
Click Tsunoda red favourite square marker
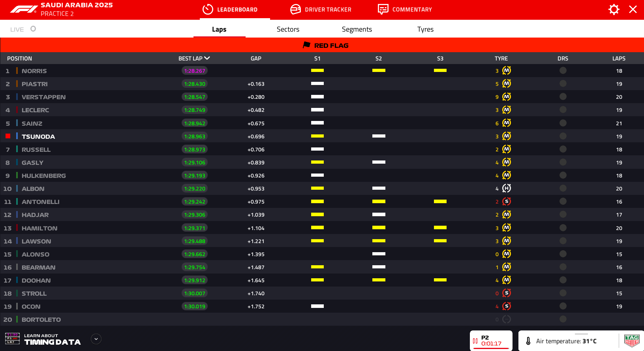pos(8,136)
